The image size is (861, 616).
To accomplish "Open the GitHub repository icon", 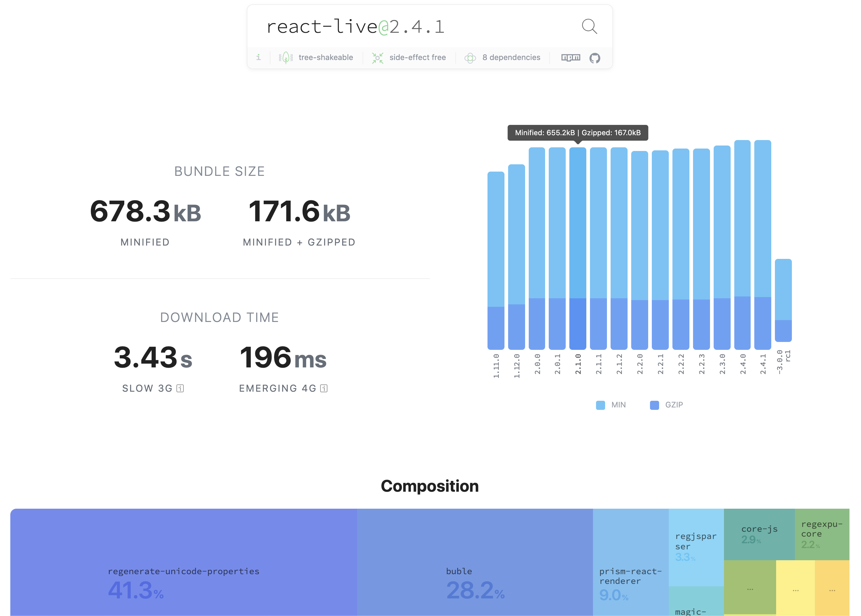I will tap(594, 58).
